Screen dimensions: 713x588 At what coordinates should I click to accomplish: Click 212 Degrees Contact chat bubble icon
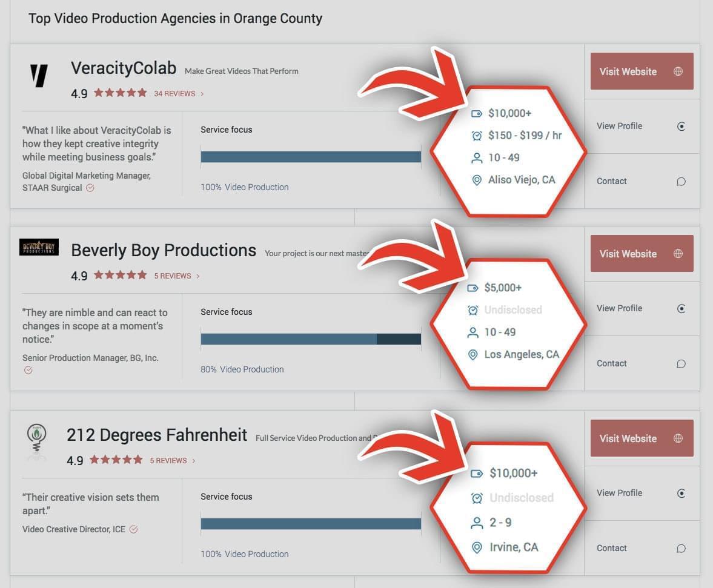click(681, 549)
